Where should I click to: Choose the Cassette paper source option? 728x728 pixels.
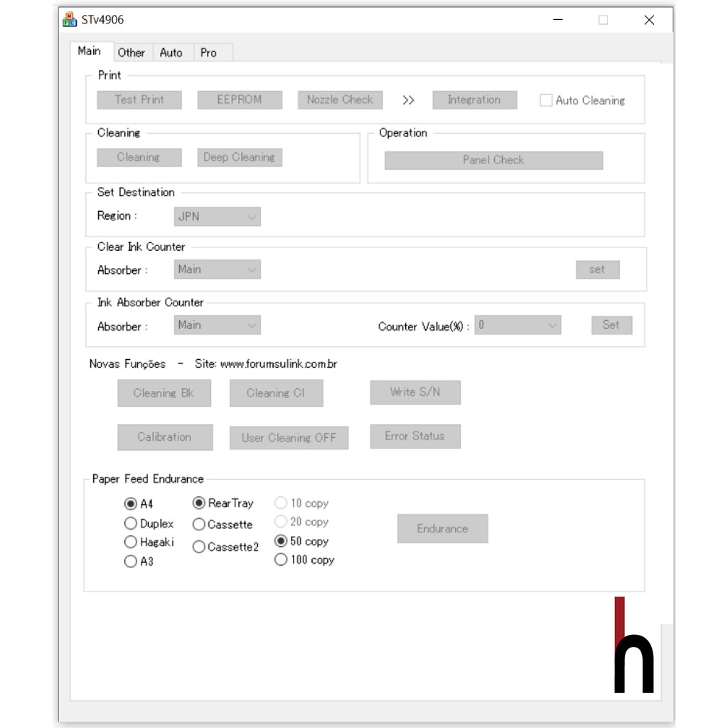point(199,525)
